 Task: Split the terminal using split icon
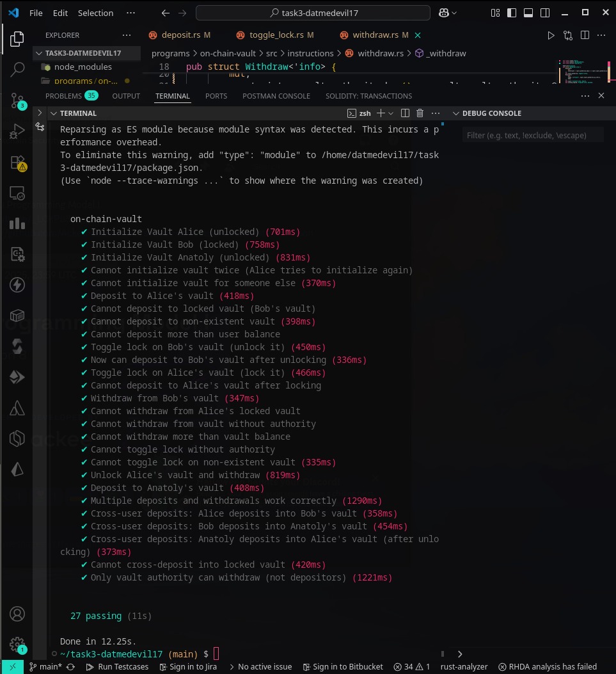[404, 113]
